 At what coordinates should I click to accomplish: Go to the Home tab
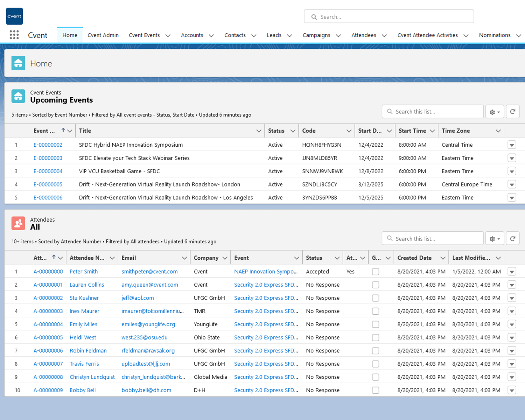(70, 35)
